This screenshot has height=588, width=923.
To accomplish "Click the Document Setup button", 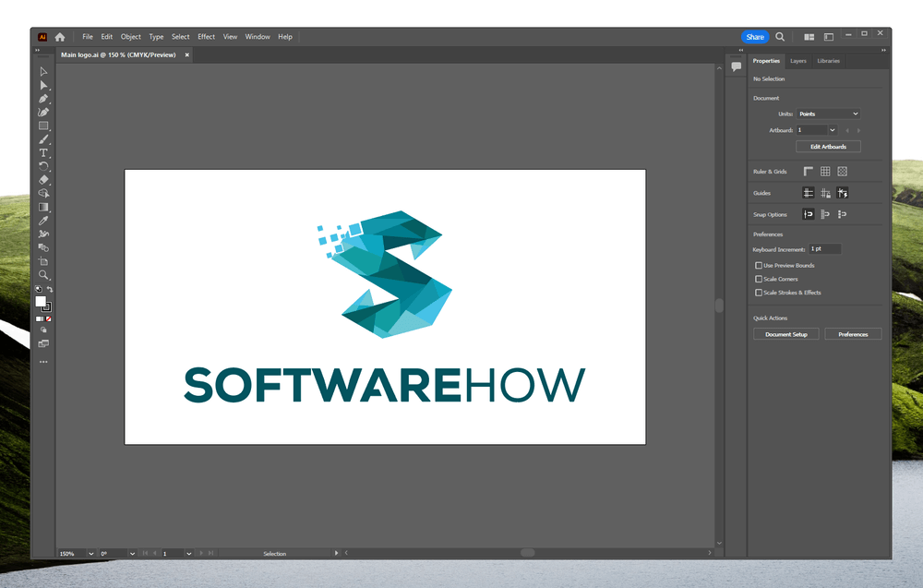I will pos(785,334).
